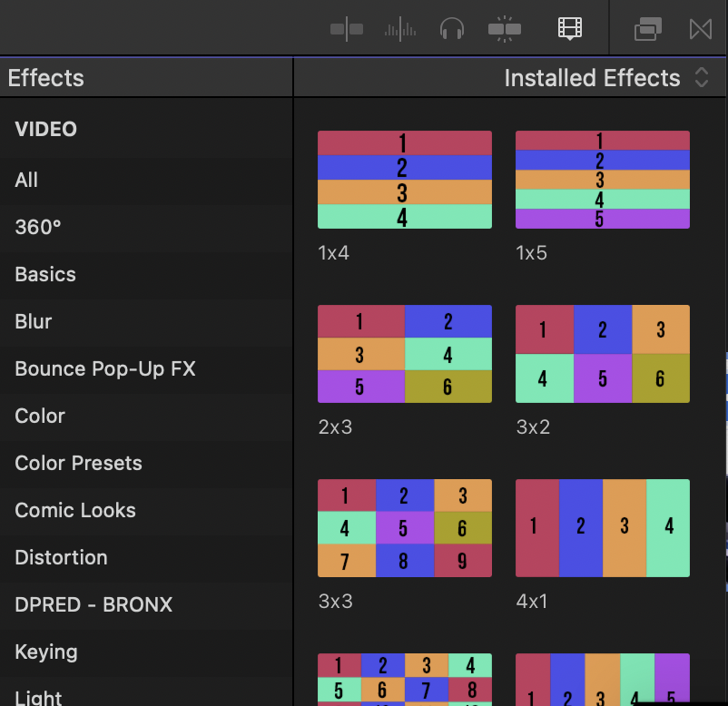Select the Light category

pos(146,692)
